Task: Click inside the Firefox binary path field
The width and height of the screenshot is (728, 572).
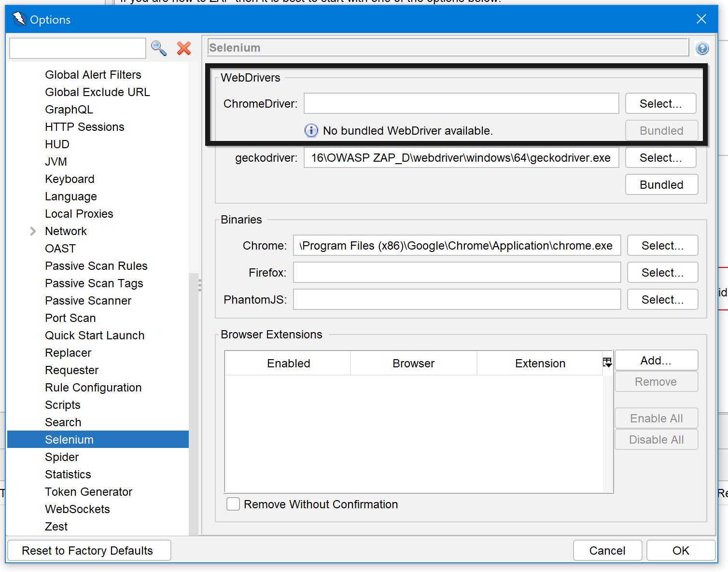Action: 457,272
